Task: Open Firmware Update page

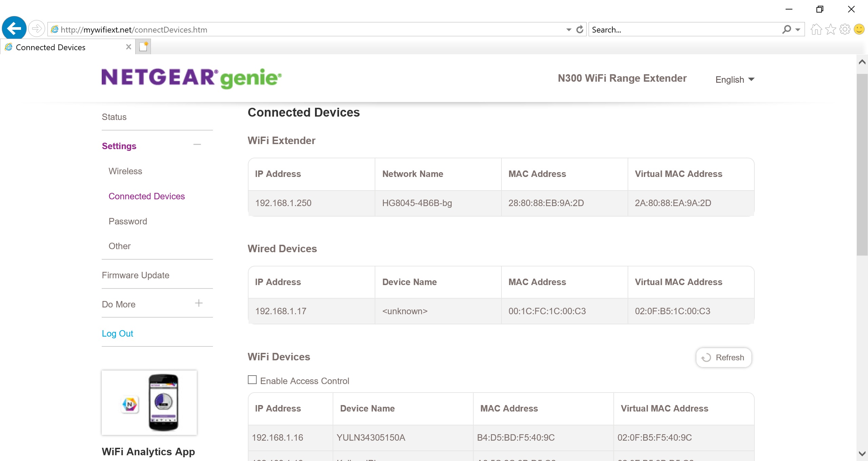Action: tap(136, 275)
